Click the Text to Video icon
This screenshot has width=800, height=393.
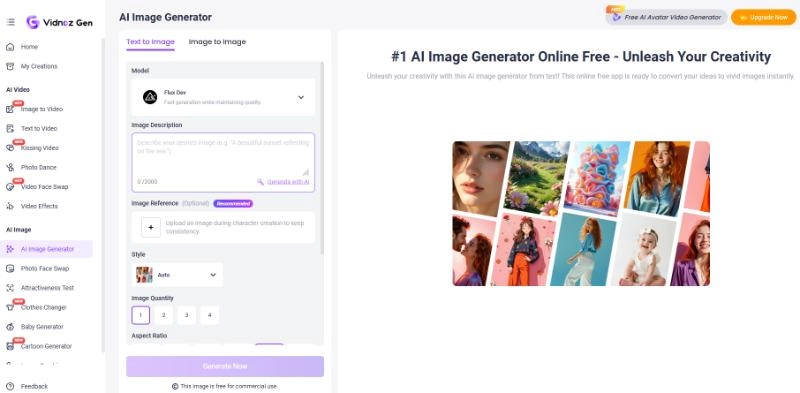click(10, 129)
